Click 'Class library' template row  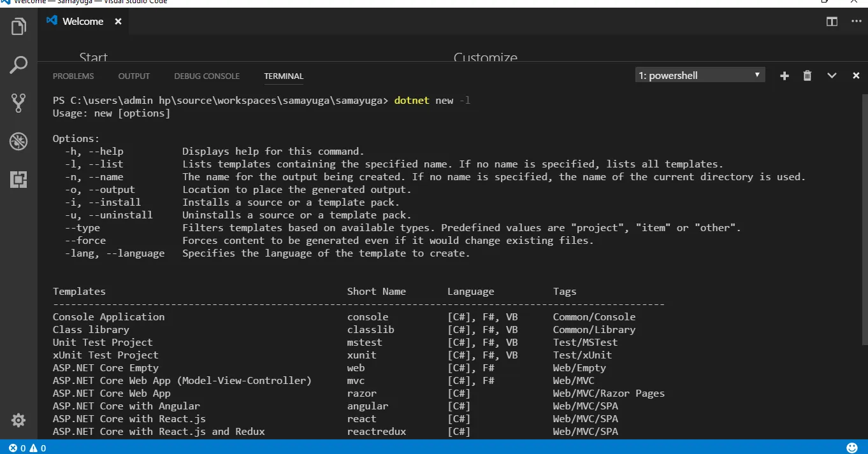pyautogui.click(x=344, y=329)
